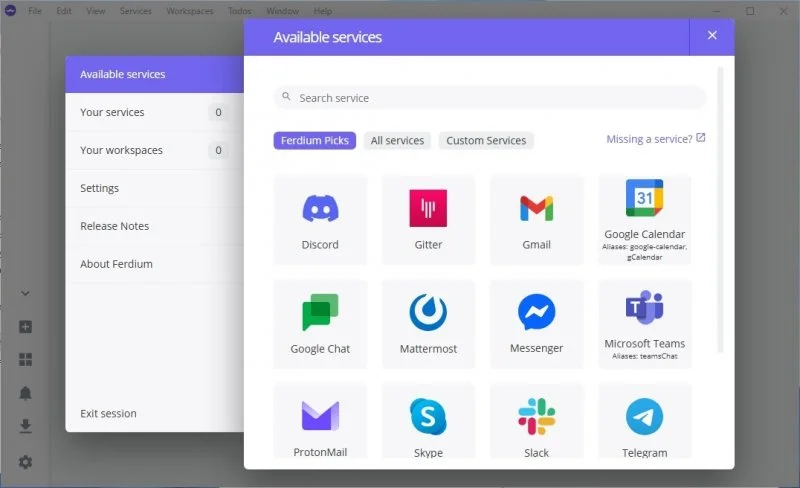Select the Custom Services filter
The height and width of the screenshot is (488, 800).
point(486,140)
